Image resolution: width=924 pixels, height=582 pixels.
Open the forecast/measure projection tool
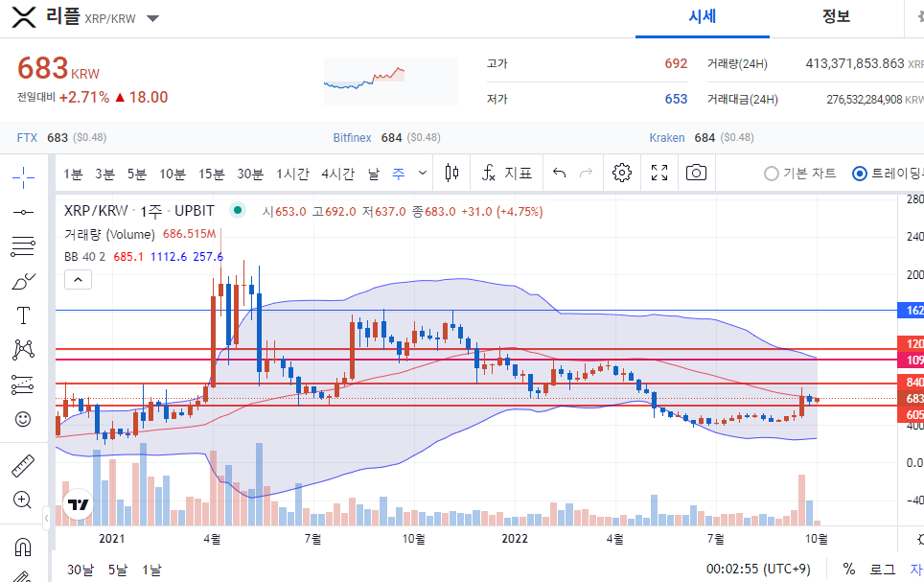point(23,385)
